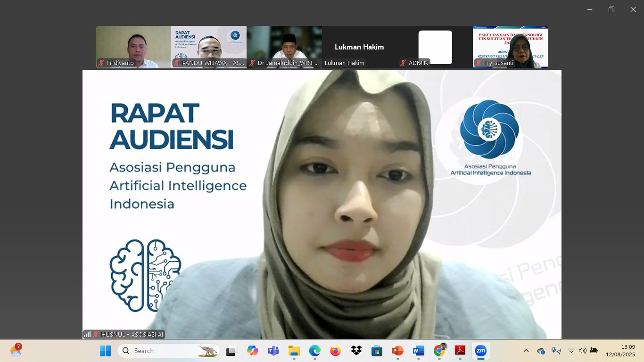Click muted mic icon beside PANDU WIBAWA
This screenshot has height=362, width=644.
177,63
